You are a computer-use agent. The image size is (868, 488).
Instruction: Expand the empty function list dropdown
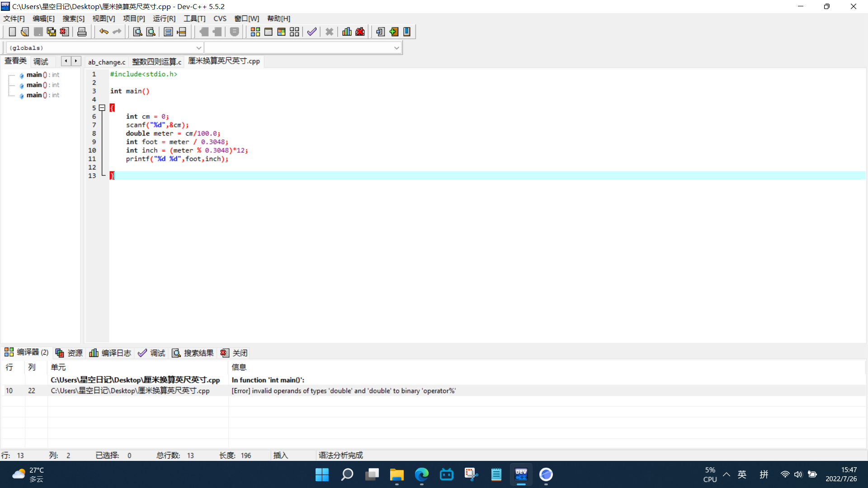pyautogui.click(x=396, y=48)
